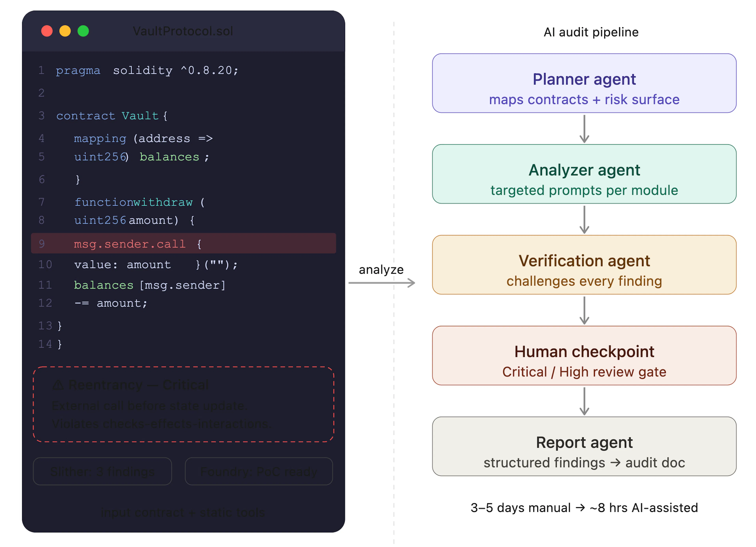Select the Reentrancy Critical warning icon
The image size is (756, 547).
click(x=59, y=384)
